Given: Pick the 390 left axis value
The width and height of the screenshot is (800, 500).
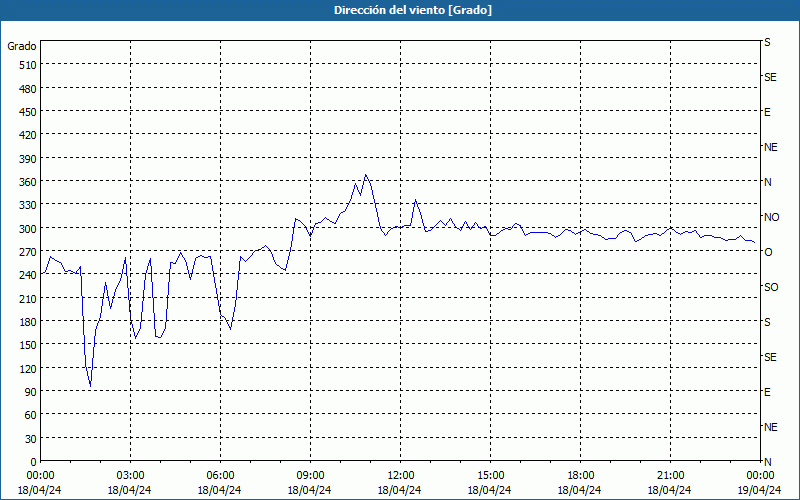Looking at the screenshot, I should click(29, 159).
